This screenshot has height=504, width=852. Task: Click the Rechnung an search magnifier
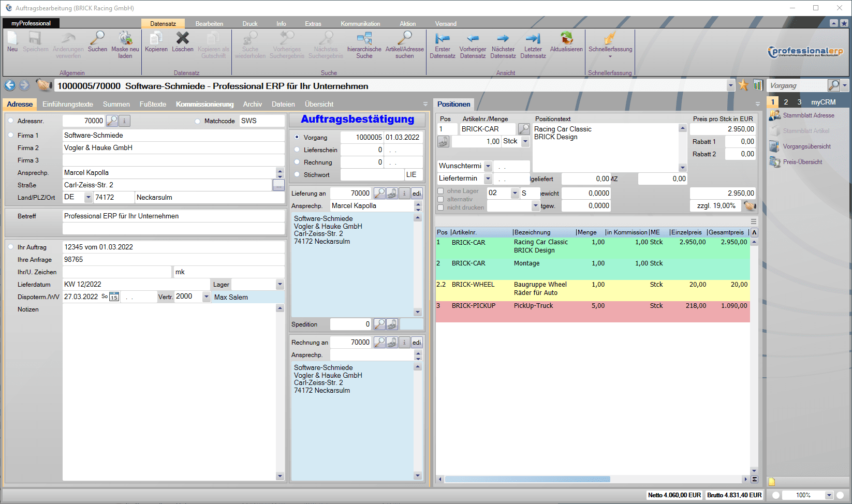(379, 342)
